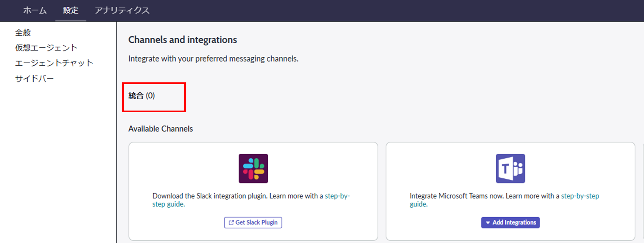Click the 'Integrate with your preferred messaging channels' text
Viewport: 644px width, 243px height.
pos(213,59)
